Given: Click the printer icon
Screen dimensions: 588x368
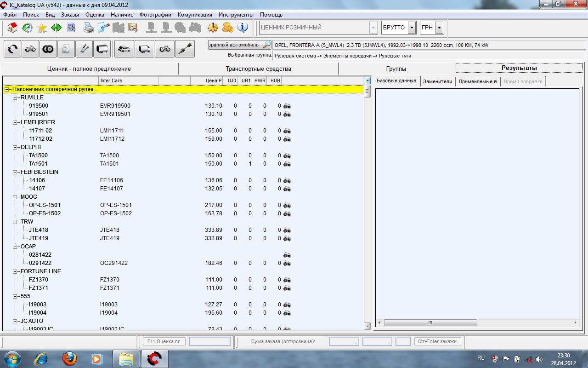Looking at the screenshot, I should tap(89, 28).
